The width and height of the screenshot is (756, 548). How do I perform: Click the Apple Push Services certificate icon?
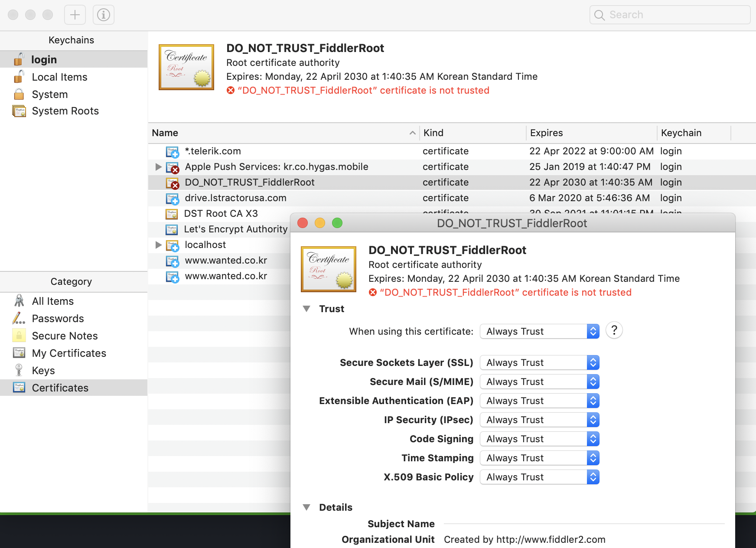point(172,167)
